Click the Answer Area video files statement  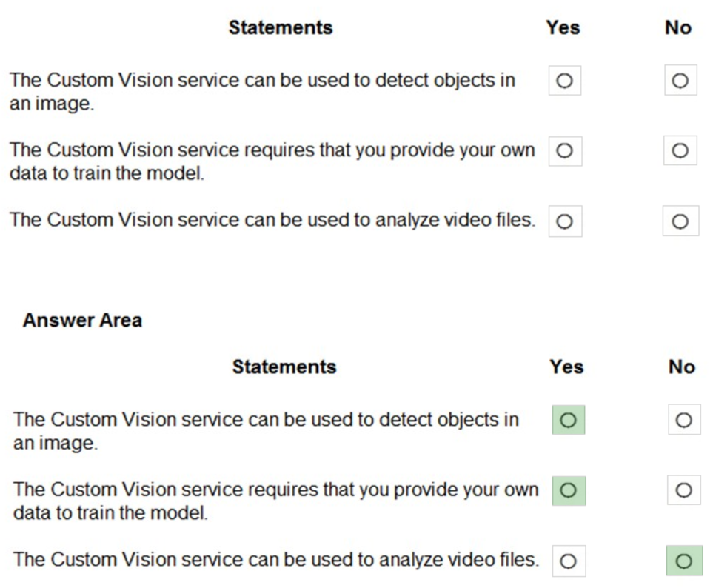pyautogui.click(x=275, y=560)
